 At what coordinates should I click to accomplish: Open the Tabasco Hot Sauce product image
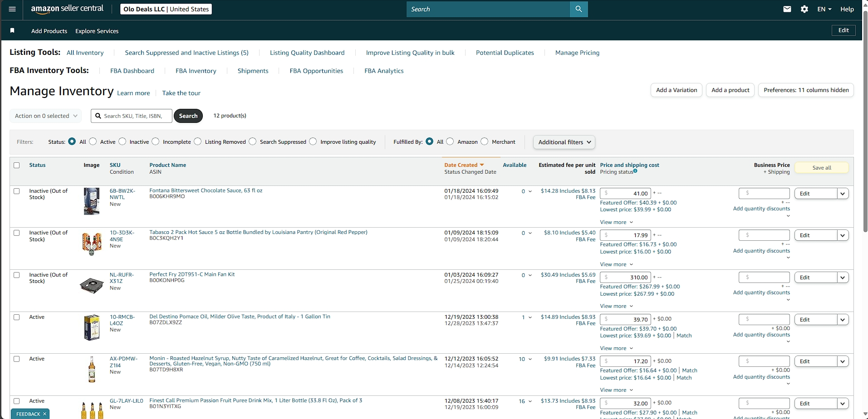[92, 244]
